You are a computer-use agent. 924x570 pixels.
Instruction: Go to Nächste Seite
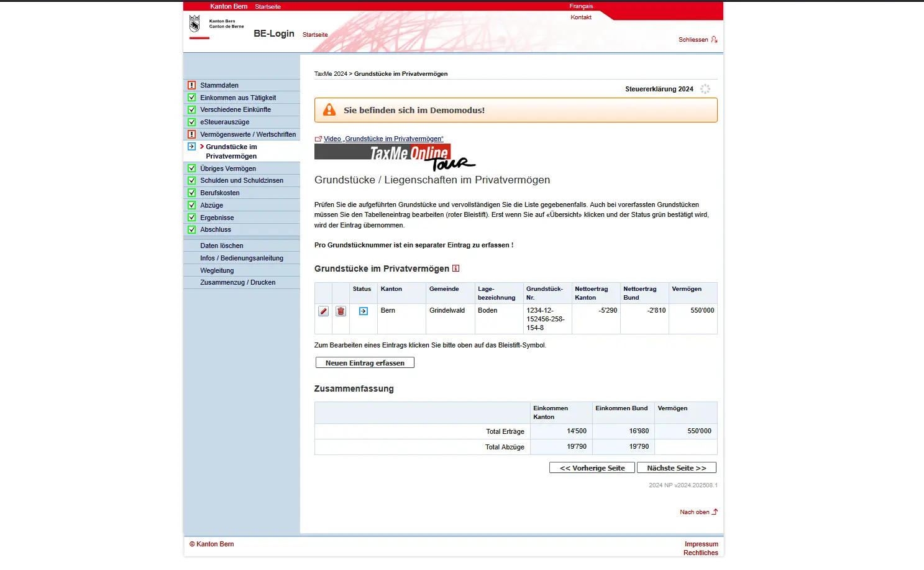pyautogui.click(x=676, y=468)
